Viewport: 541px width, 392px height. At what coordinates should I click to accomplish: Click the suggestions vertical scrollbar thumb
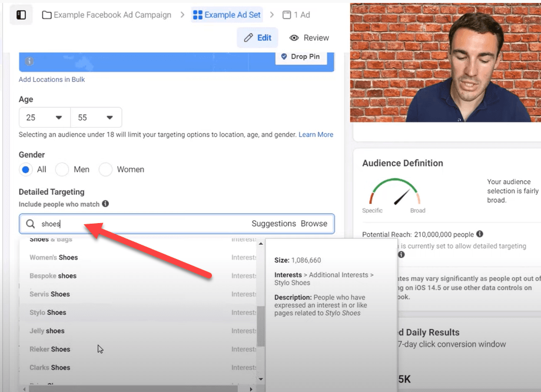261,326
